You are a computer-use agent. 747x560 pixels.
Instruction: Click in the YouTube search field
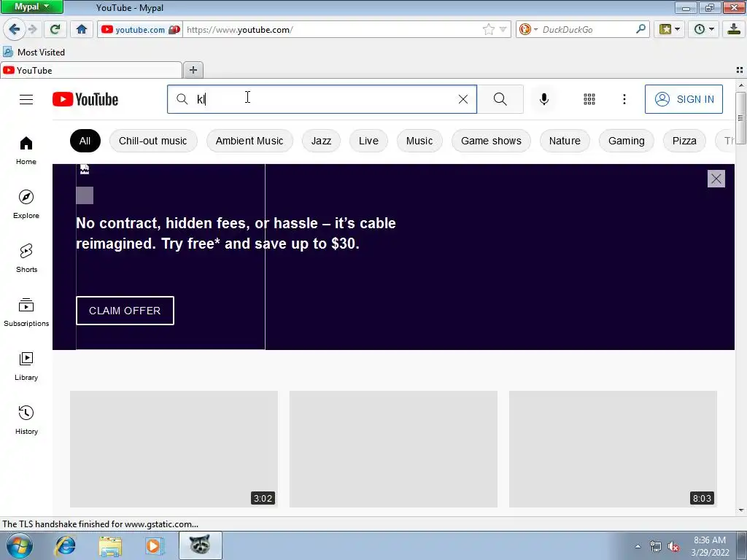coord(322,99)
